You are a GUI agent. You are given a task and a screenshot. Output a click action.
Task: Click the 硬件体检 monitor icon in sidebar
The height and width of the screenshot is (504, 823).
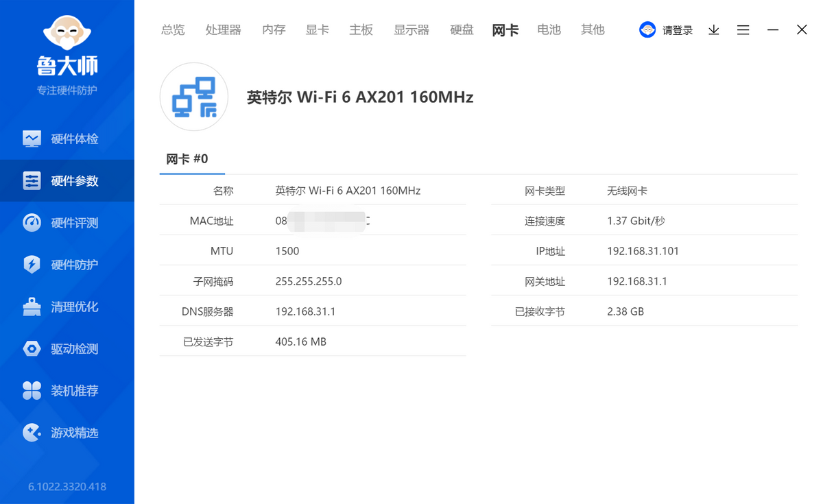tap(32, 139)
